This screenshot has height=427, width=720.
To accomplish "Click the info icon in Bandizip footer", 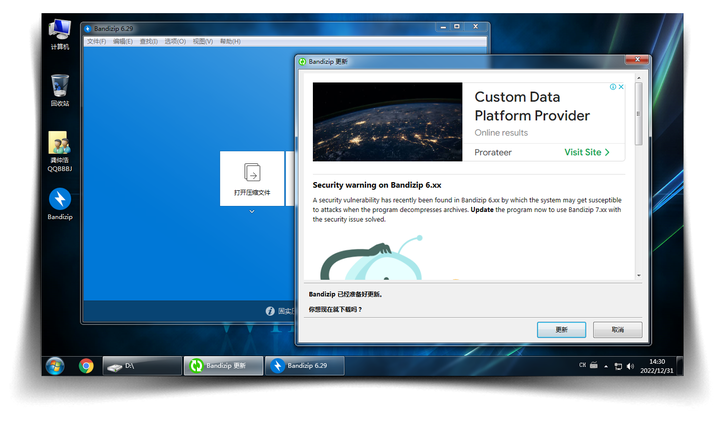I will [x=270, y=311].
